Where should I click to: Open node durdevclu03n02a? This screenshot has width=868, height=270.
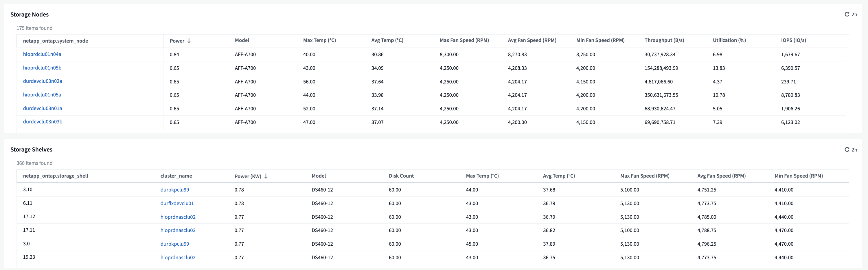[43, 81]
